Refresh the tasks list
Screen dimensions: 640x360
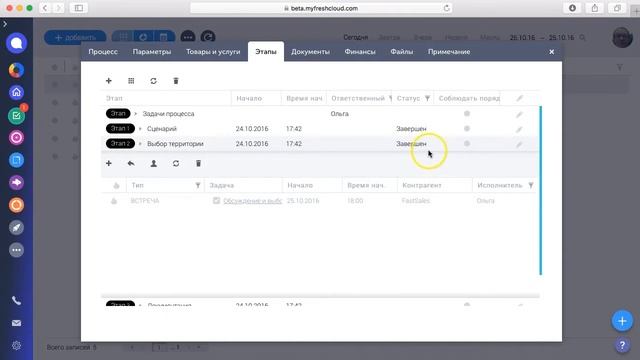[x=176, y=163]
